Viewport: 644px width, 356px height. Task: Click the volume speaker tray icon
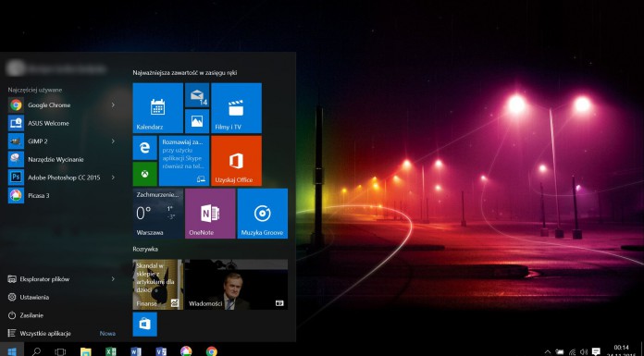click(584, 352)
